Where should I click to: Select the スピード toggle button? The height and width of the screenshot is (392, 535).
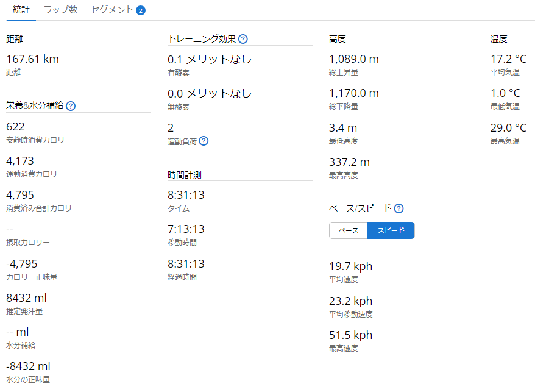(391, 230)
